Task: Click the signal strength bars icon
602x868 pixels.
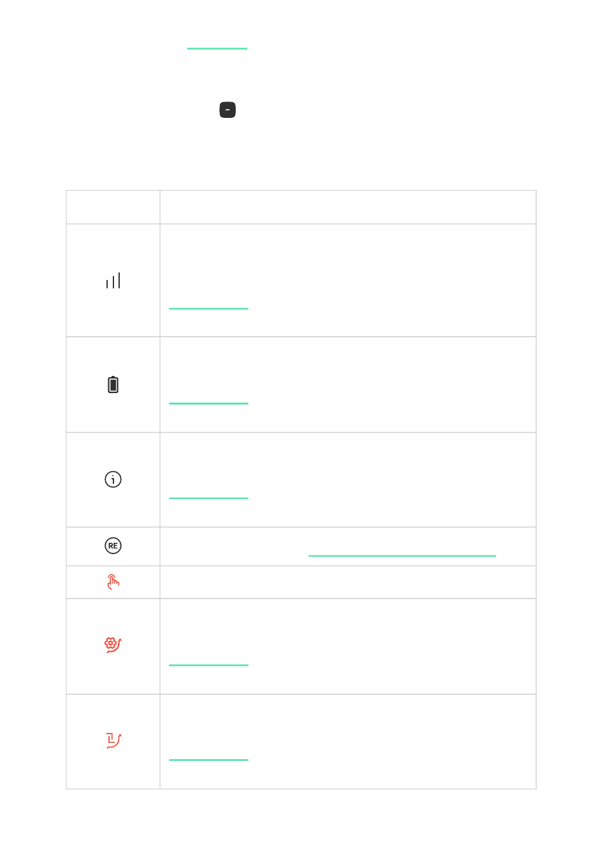Action: click(x=113, y=281)
